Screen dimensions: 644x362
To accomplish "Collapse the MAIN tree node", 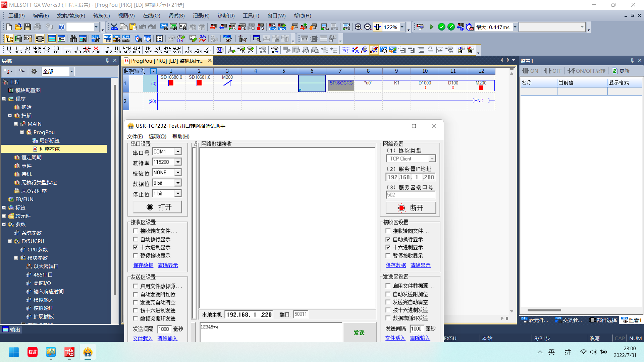I will pyautogui.click(x=16, y=124).
